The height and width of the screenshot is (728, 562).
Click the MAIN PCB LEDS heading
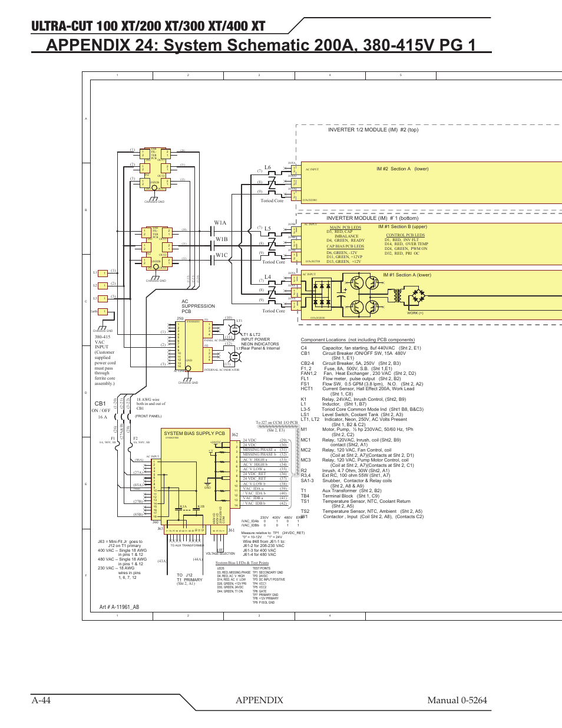pos(345,228)
